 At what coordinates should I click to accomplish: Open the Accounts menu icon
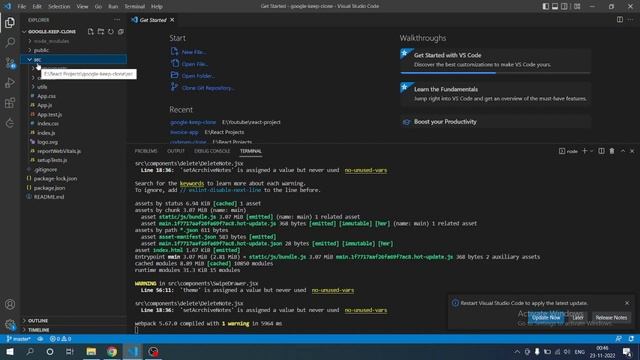point(10,304)
